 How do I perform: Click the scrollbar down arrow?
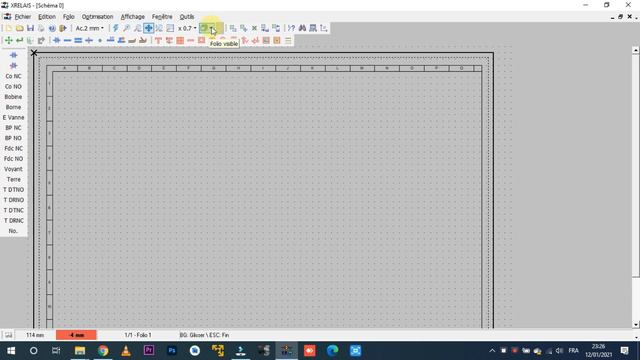tap(636, 324)
